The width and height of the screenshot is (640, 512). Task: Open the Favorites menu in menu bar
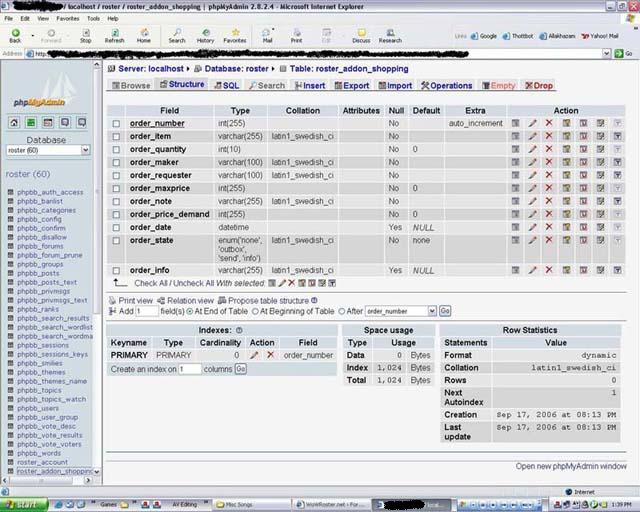(x=68, y=18)
